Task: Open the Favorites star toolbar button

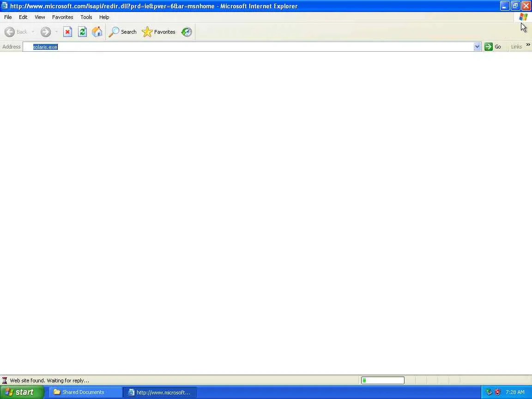Action: click(158, 32)
